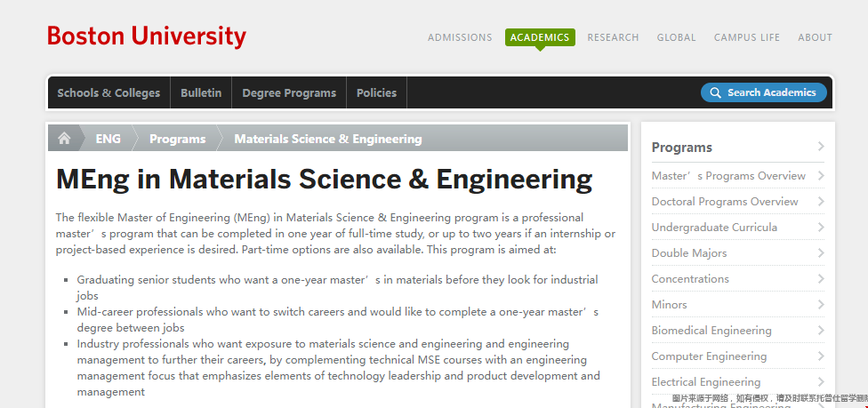868x408 pixels.
Task: Open Electrical Engineering in sidebar
Action: point(706,382)
